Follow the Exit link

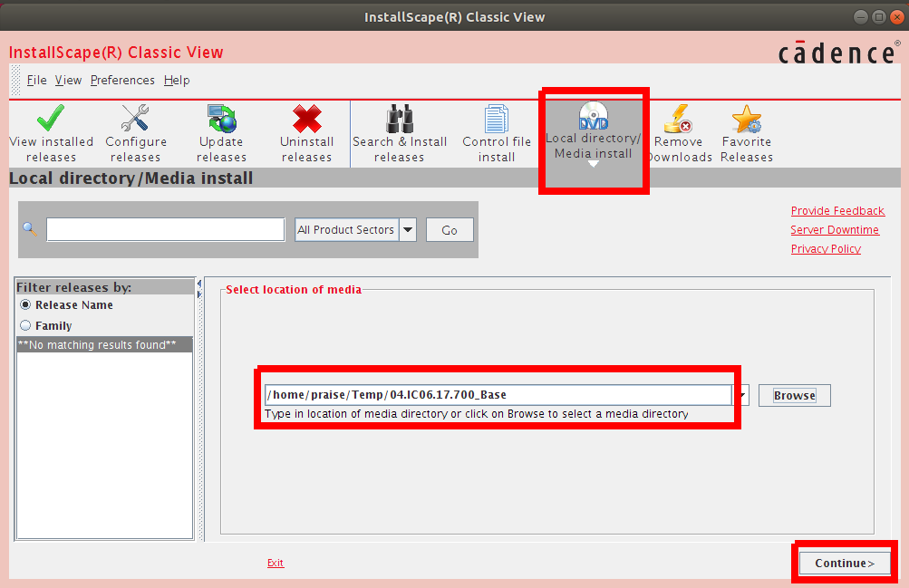pos(276,563)
